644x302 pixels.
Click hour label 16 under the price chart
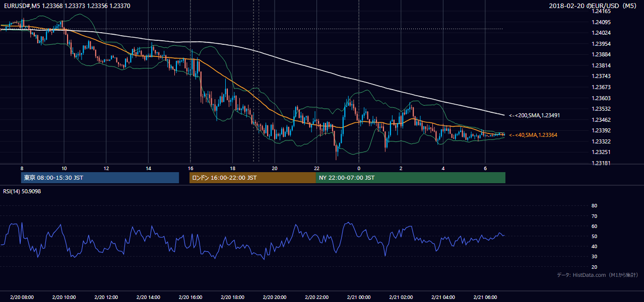pos(190,168)
